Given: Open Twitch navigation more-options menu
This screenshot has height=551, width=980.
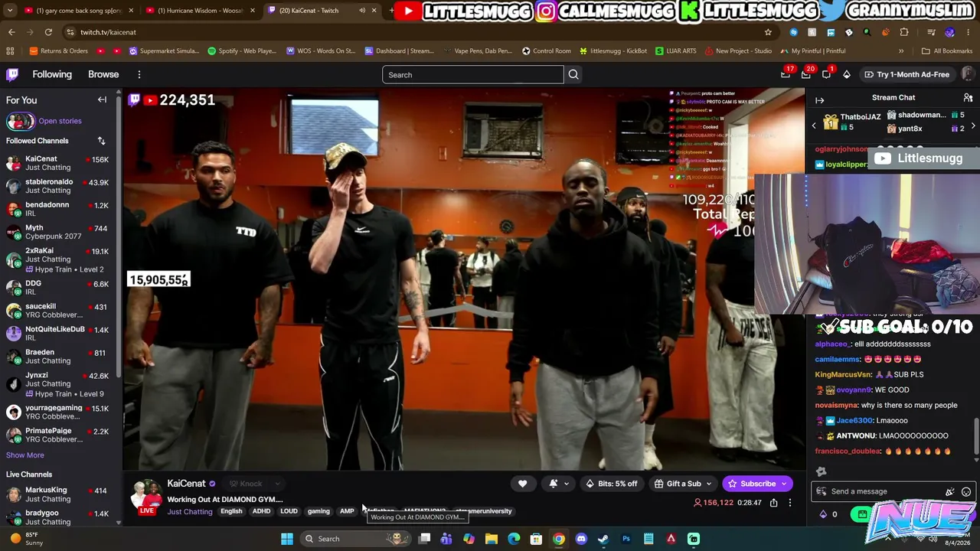Looking at the screenshot, I should 139,74.
